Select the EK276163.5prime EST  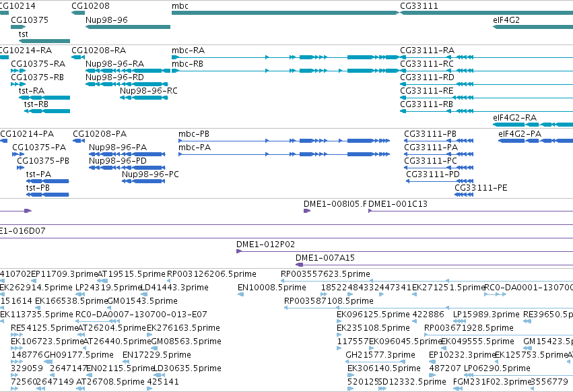pyautogui.click(x=151, y=335)
